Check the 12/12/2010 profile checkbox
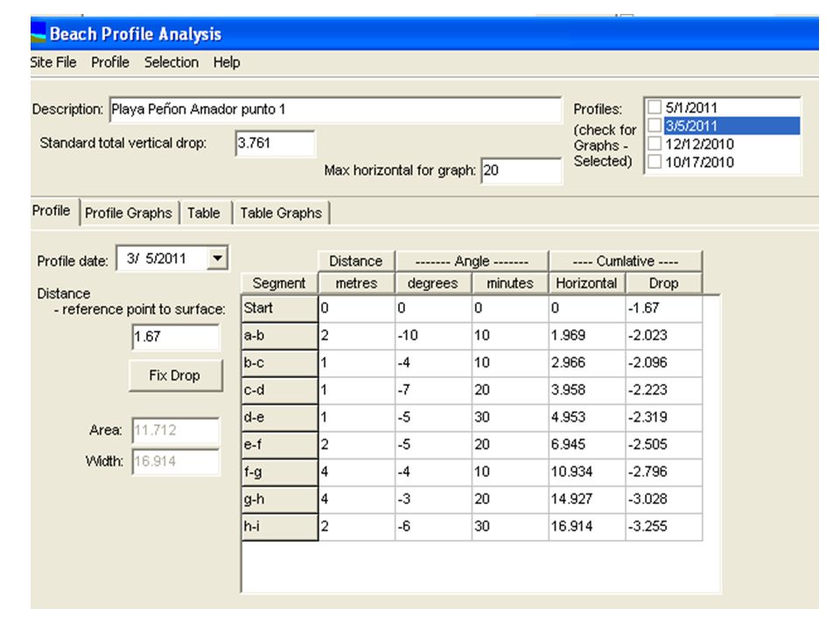 click(654, 143)
